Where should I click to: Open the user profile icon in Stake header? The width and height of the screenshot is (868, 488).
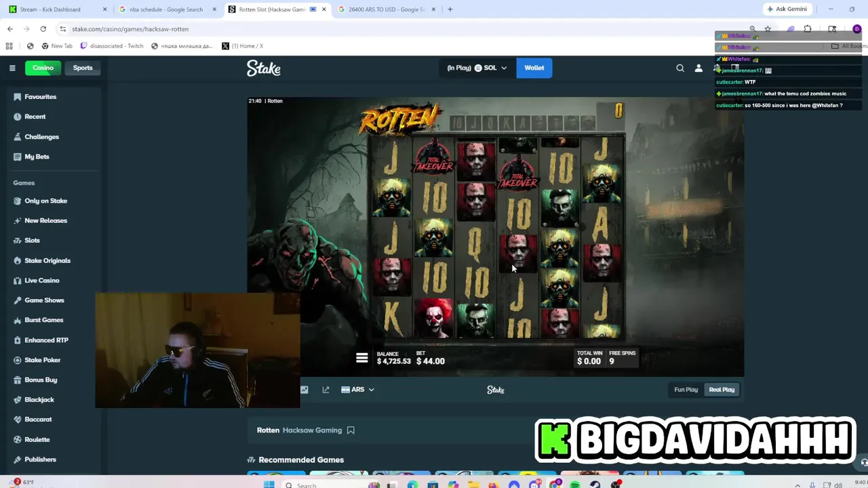698,68
